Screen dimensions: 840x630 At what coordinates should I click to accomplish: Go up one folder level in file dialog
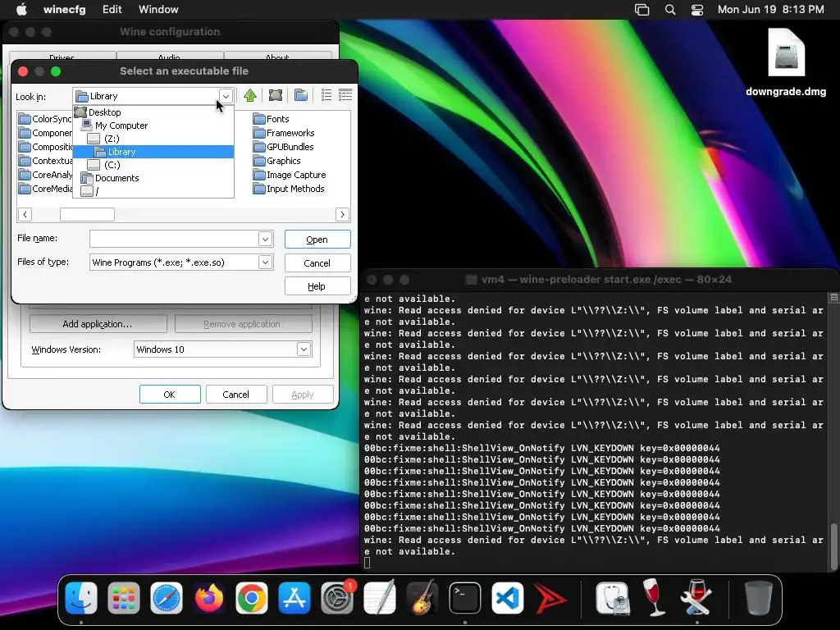[x=249, y=95]
